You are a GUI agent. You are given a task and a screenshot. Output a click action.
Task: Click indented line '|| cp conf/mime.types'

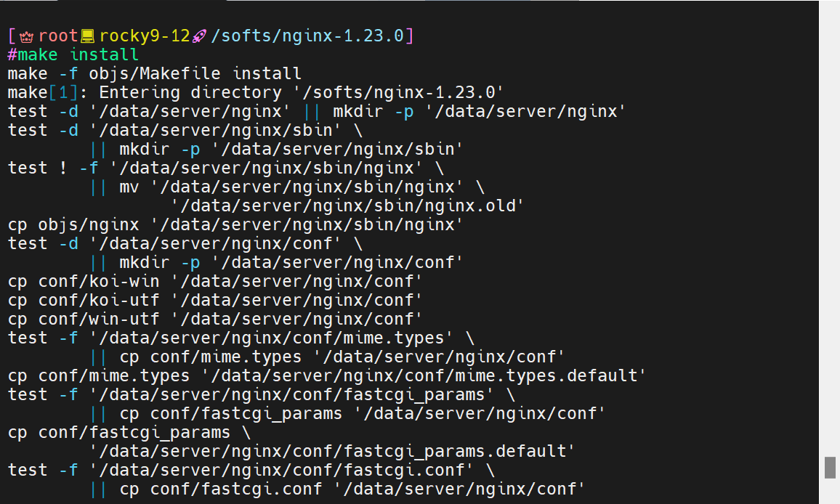click(327, 357)
